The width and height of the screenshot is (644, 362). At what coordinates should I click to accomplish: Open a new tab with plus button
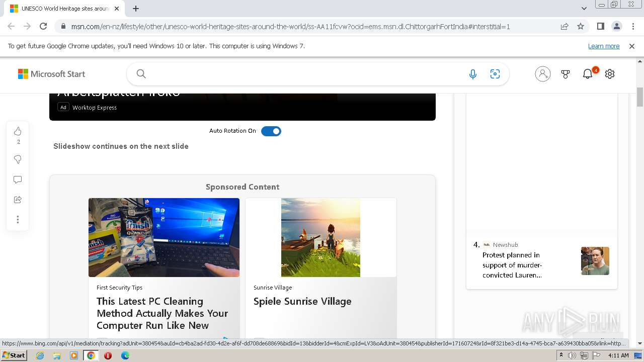[x=136, y=9]
